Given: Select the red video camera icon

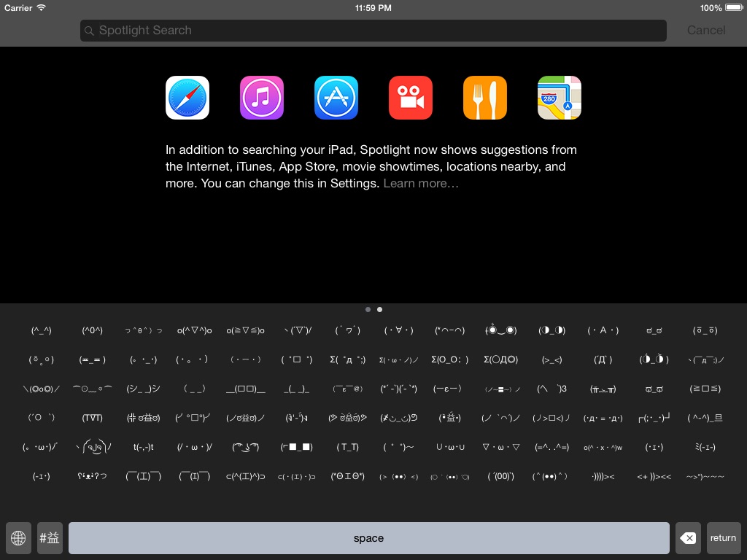Looking at the screenshot, I should 411,98.
